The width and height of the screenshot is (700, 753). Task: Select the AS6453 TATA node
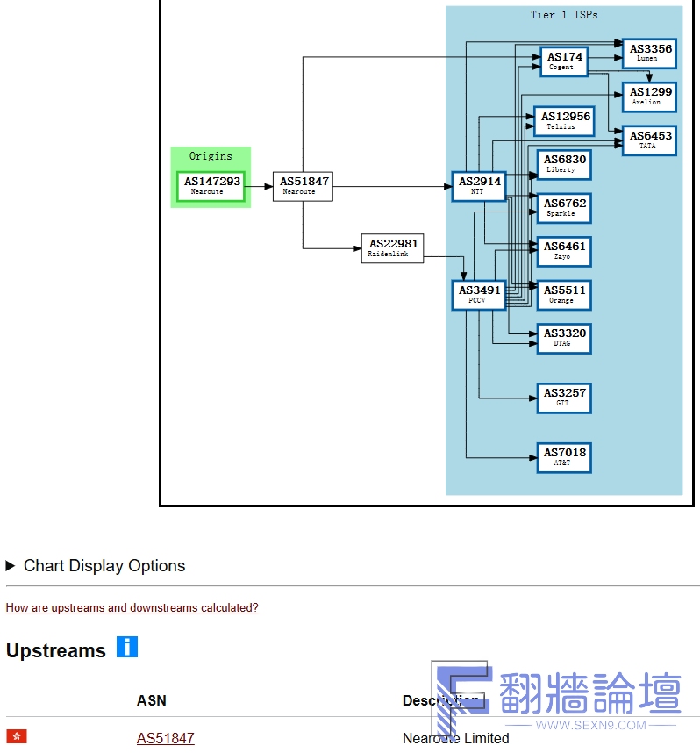coord(649,140)
